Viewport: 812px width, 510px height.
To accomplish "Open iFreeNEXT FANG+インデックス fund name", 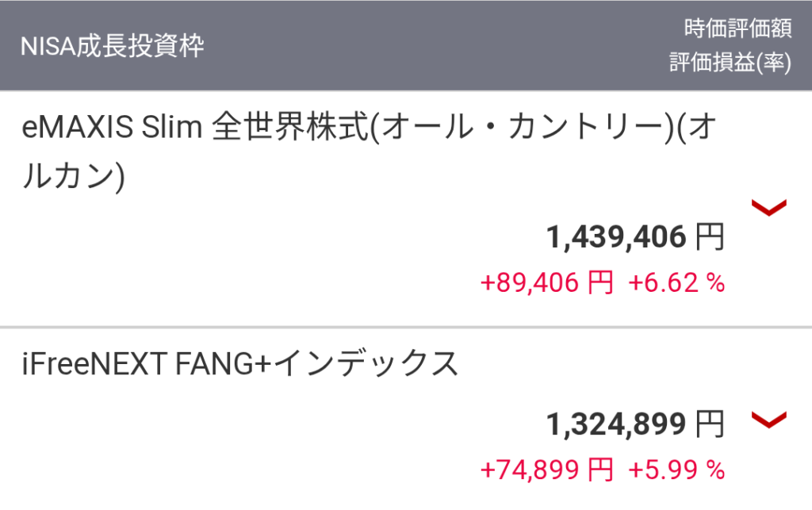I will pos(240,364).
